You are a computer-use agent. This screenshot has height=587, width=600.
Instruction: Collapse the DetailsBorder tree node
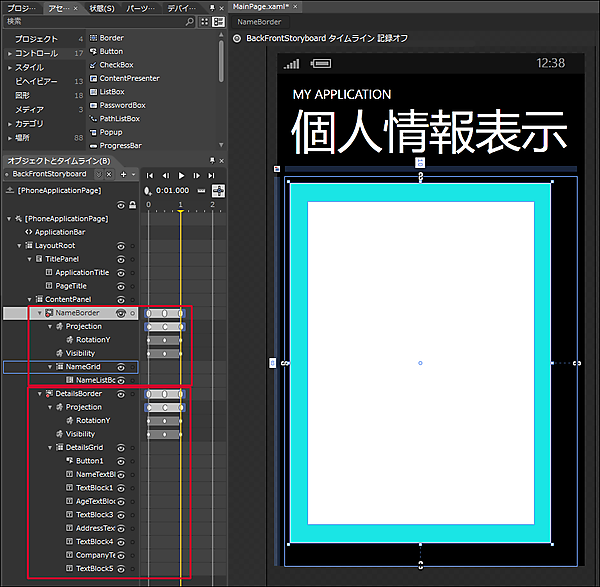(40, 394)
